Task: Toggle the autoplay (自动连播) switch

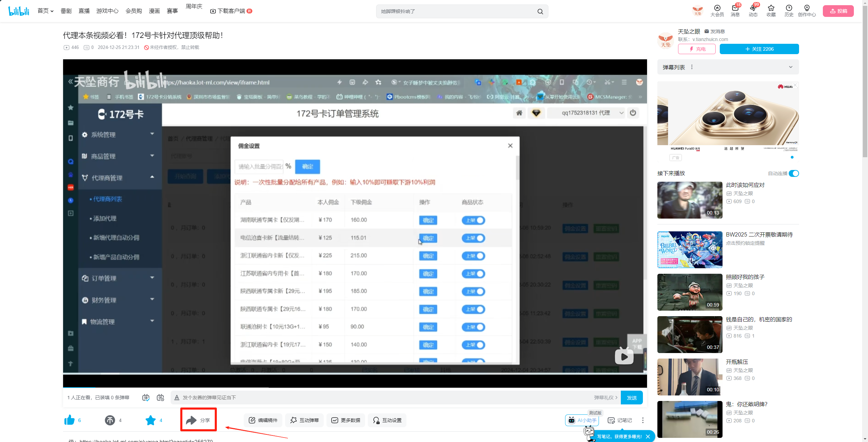Action: [794, 173]
